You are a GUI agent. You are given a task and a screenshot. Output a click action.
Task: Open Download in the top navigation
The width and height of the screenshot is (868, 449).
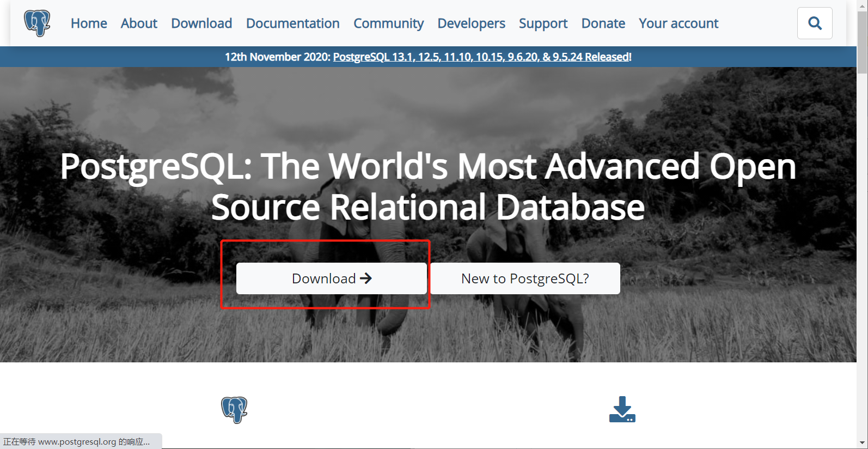(x=201, y=23)
